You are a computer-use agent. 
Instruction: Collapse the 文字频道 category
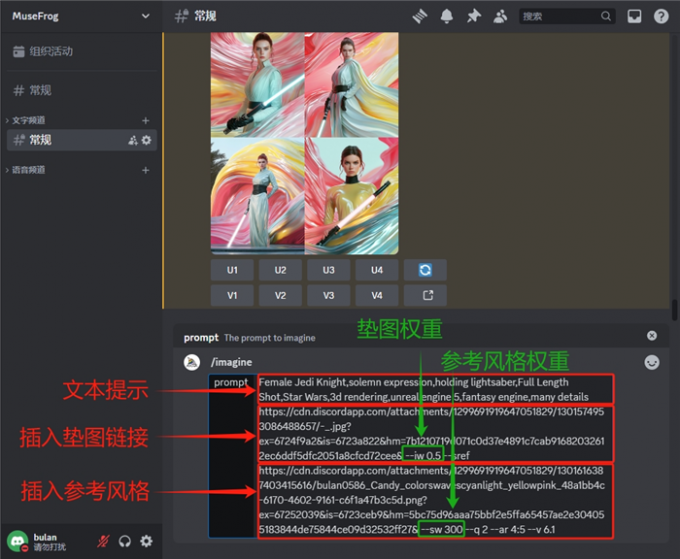[26, 120]
